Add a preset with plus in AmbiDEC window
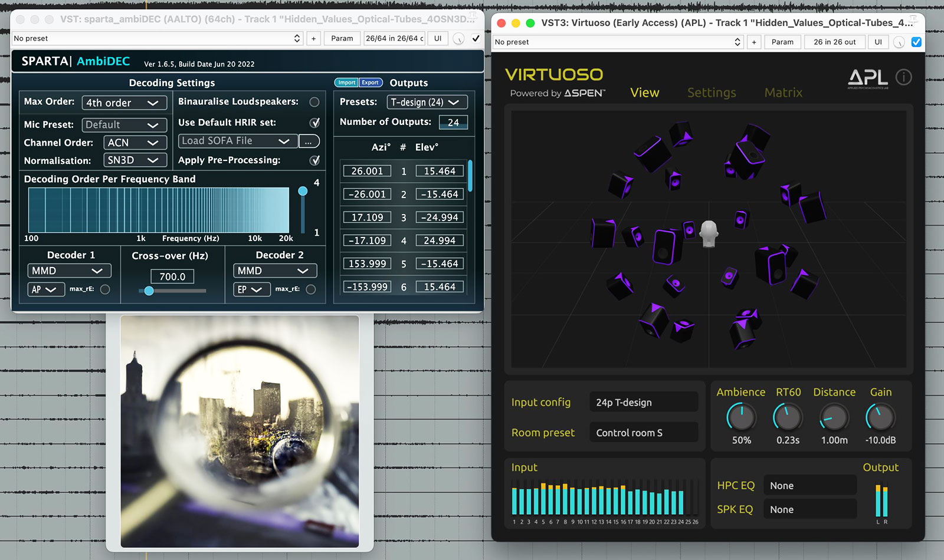The image size is (944, 560). [x=313, y=38]
